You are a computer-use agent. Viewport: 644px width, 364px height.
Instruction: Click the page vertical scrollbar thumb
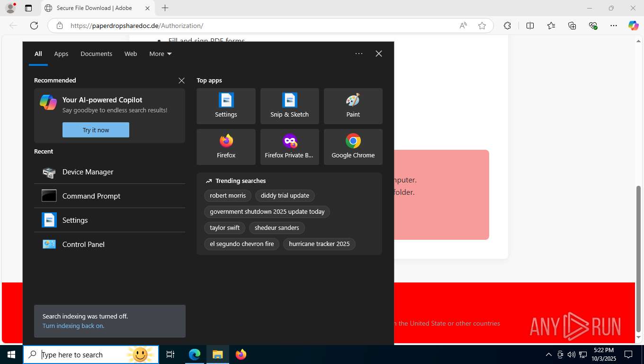tap(638, 258)
